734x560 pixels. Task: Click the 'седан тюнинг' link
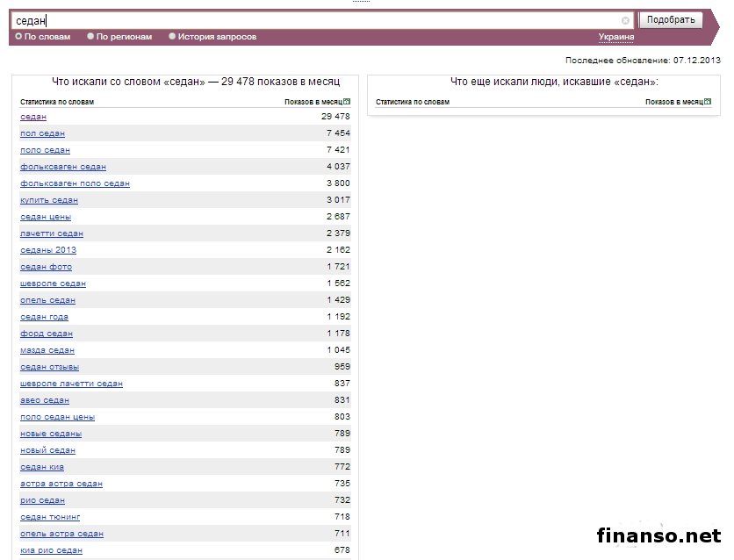tap(50, 517)
